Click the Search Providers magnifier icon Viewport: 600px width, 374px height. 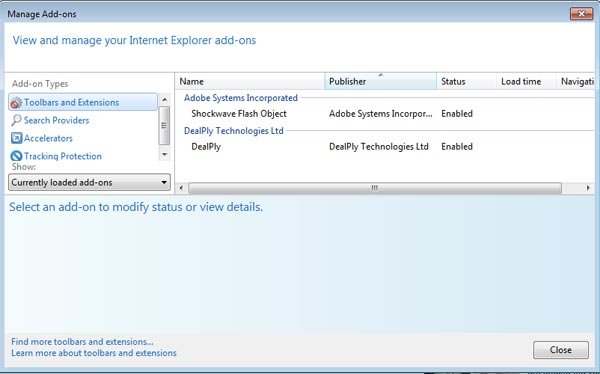[x=16, y=120]
